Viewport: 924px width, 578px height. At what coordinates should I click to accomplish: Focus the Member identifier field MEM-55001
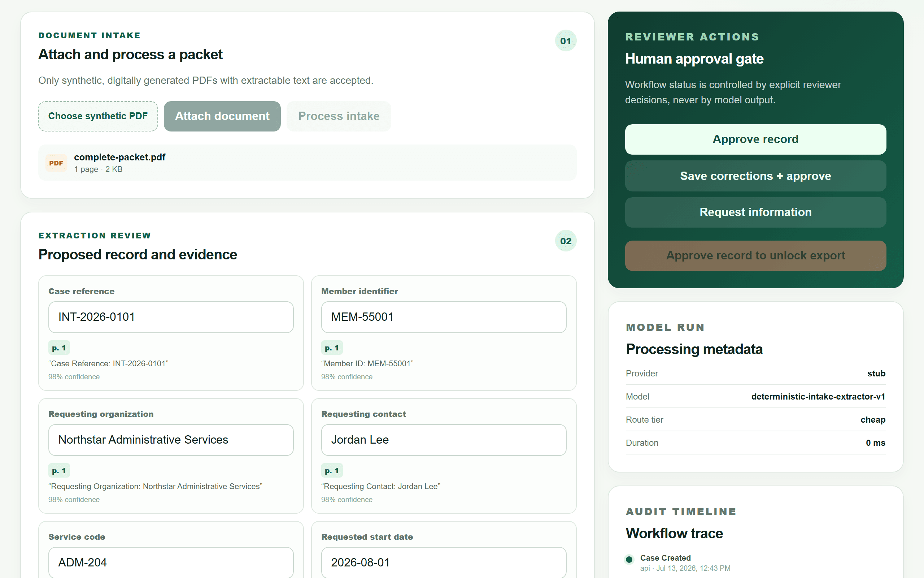point(444,317)
